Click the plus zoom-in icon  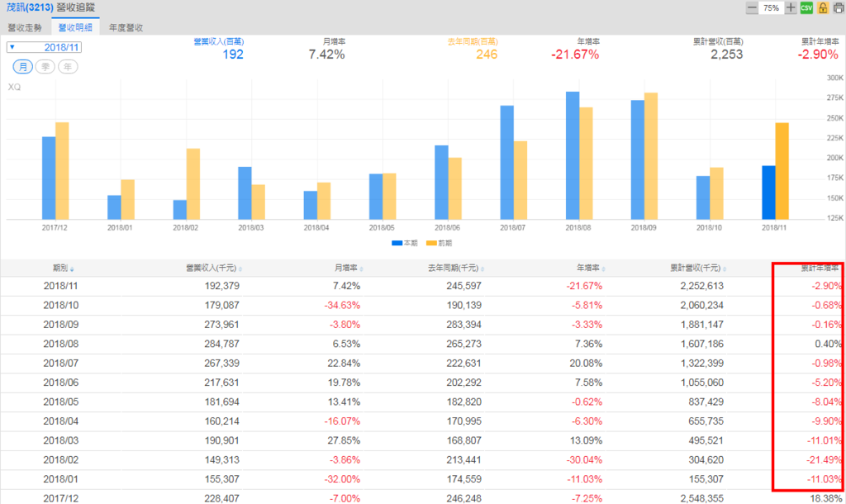coord(791,8)
